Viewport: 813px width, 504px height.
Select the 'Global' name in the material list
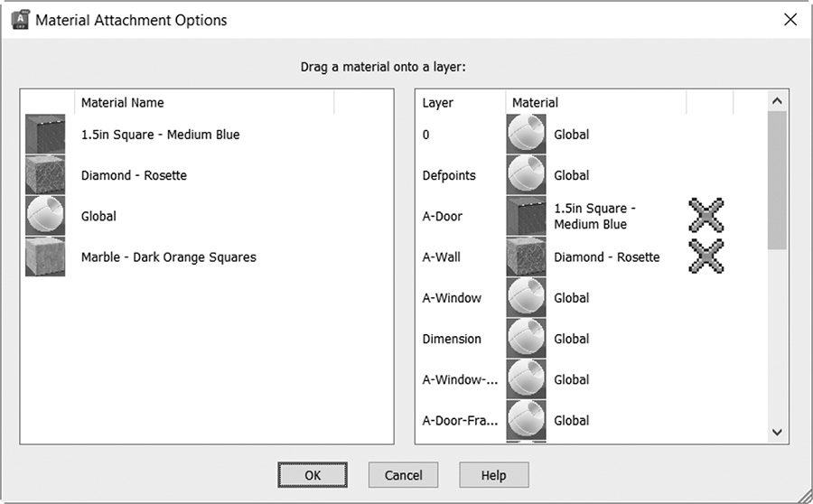(x=98, y=216)
